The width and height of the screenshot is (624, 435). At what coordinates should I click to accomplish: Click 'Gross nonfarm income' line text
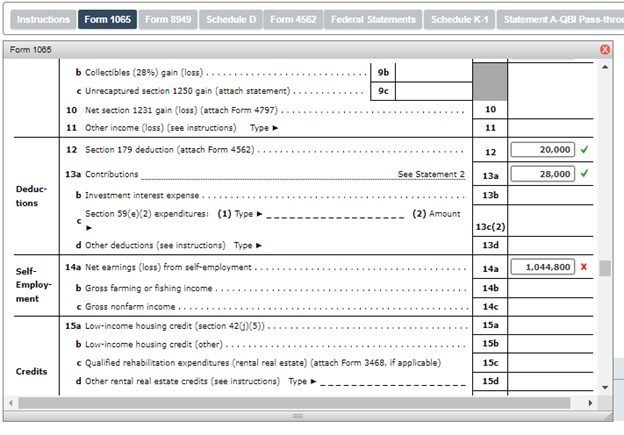(130, 307)
